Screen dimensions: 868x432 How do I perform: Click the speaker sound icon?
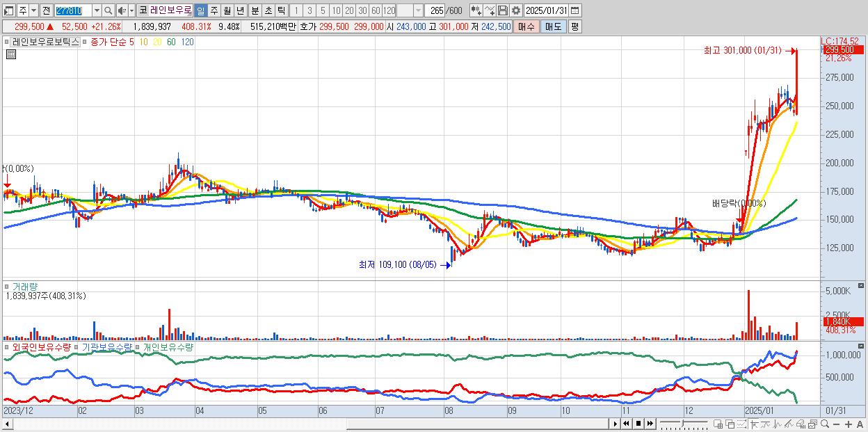click(122, 10)
